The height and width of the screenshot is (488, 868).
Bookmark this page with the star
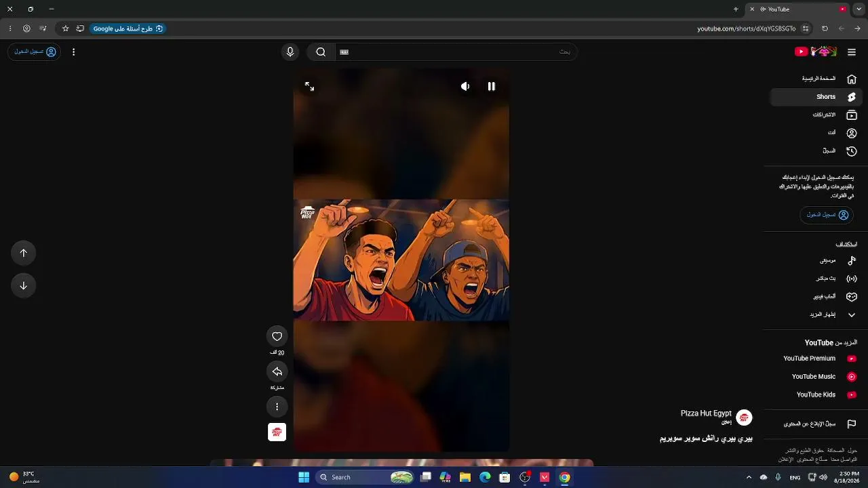[65, 28]
